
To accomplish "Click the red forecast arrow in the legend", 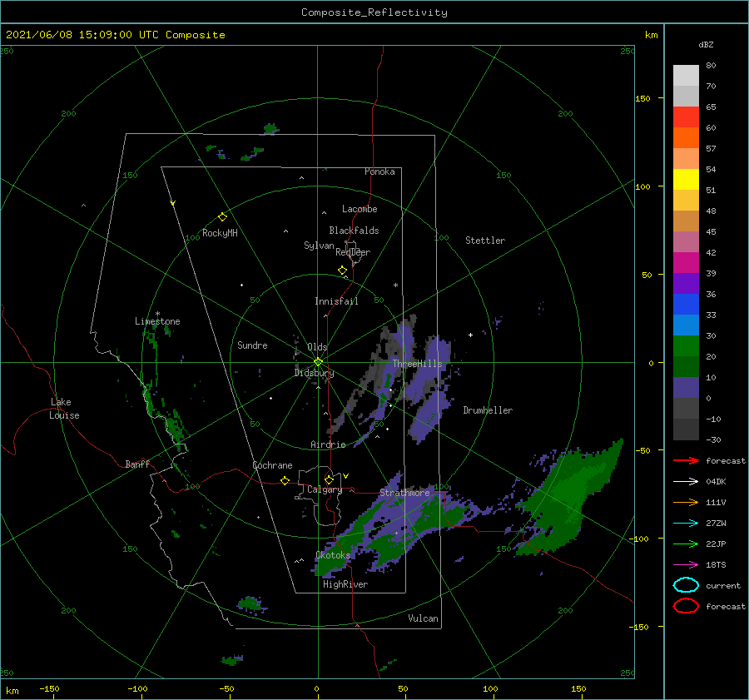I will 686,460.
